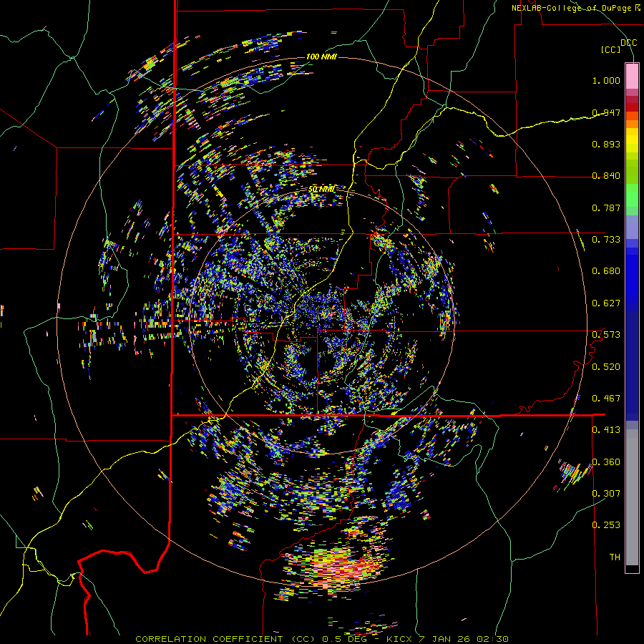
Task: Click the 0.307 legend value
Action: (606, 494)
